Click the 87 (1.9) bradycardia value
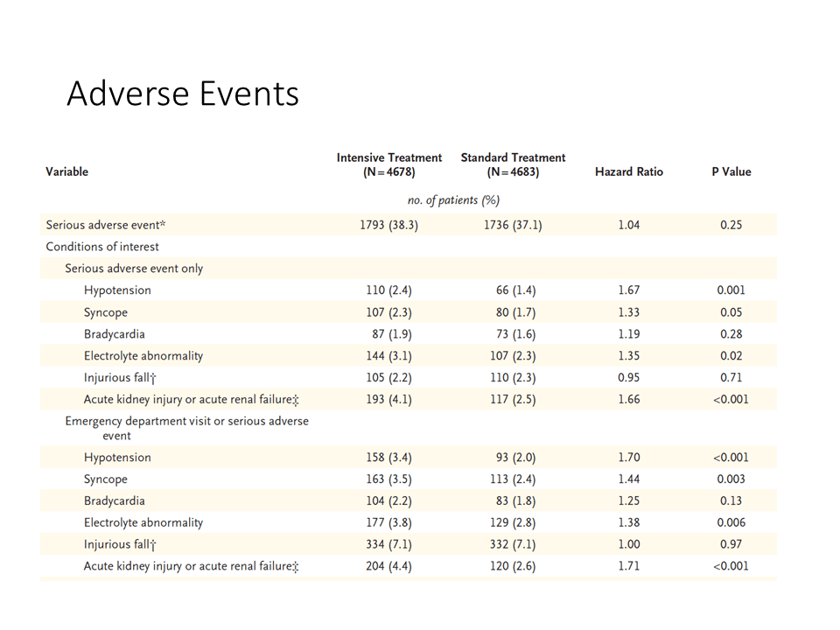The image size is (840, 630). coord(392,334)
